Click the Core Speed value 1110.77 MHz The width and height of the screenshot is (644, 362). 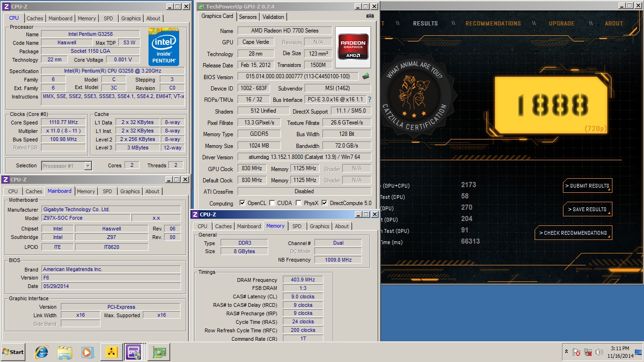[64, 122]
